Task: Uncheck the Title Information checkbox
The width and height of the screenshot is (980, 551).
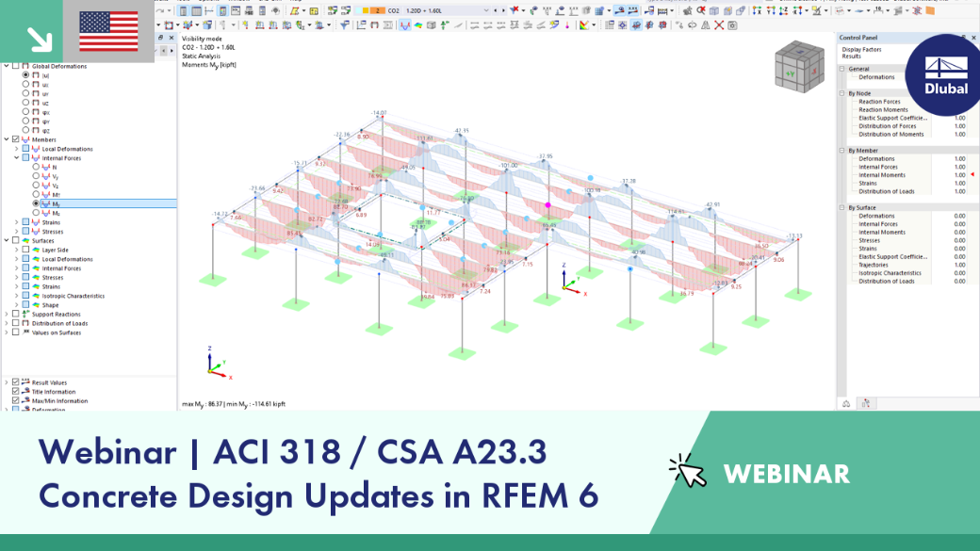Action: (16, 392)
